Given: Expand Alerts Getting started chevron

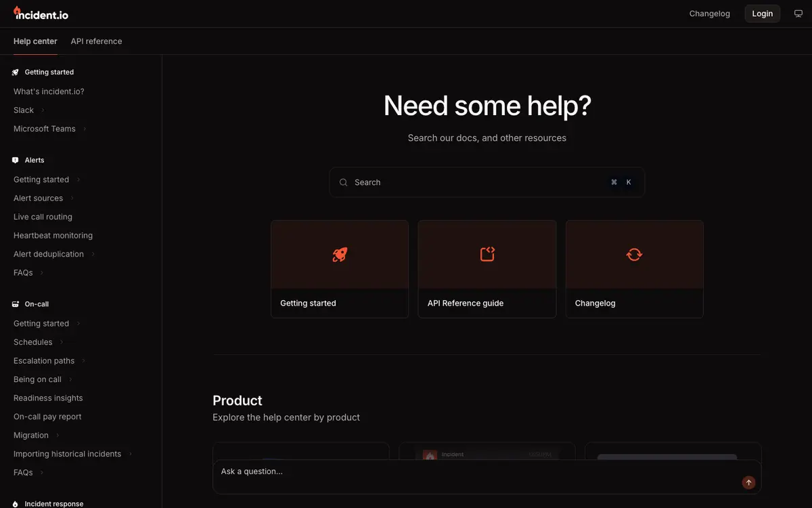Looking at the screenshot, I should point(78,179).
